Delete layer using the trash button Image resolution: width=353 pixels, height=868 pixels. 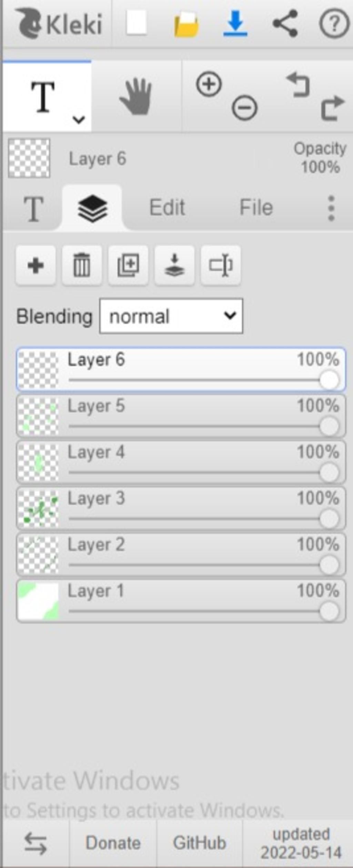82,266
